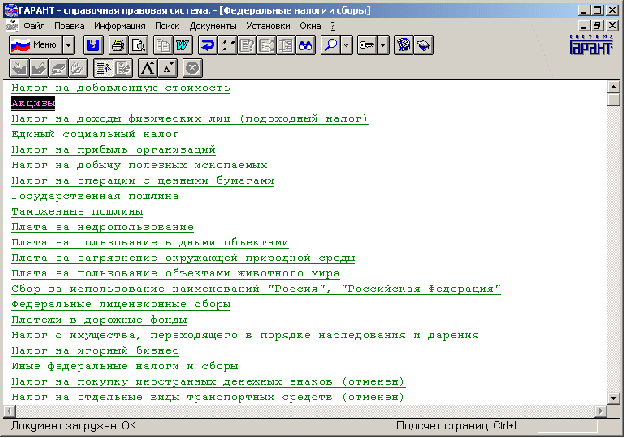The width and height of the screenshot is (625, 438).
Task: Click the ГАРАНТ logo at toolbar right
Action: click(591, 44)
